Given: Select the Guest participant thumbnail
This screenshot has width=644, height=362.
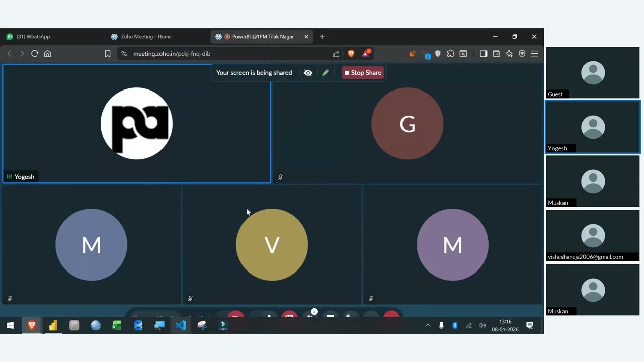Looking at the screenshot, I should tap(593, 73).
